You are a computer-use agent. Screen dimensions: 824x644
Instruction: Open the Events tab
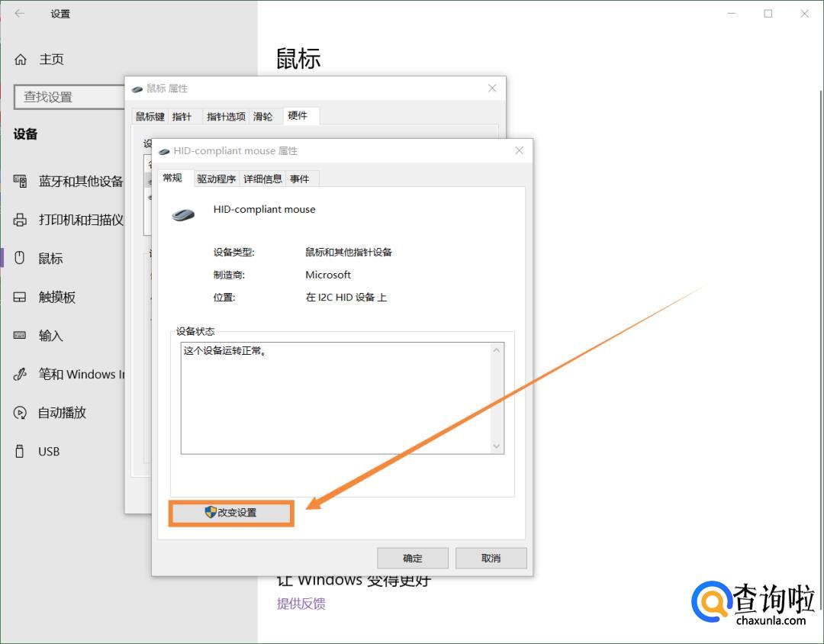point(300,179)
